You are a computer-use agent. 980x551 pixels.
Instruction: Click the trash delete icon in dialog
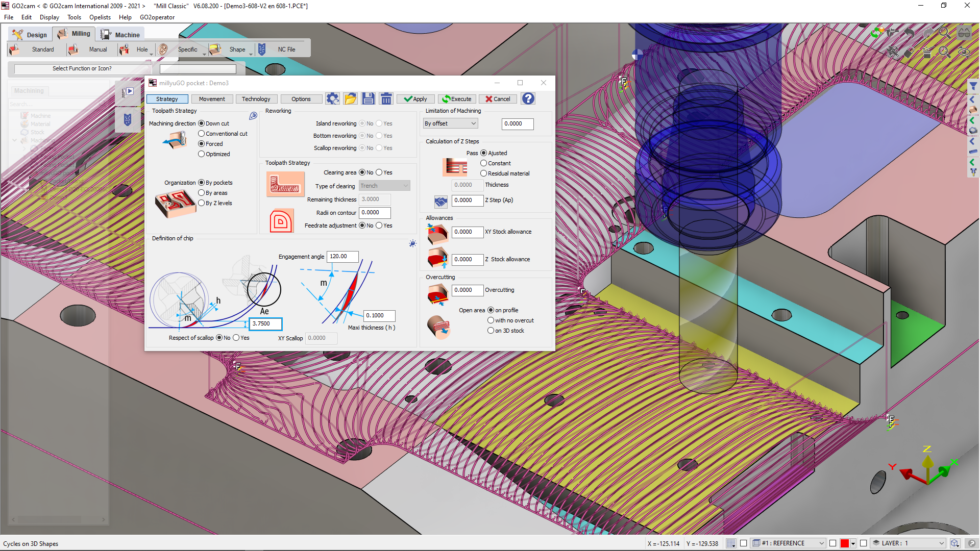[386, 99]
